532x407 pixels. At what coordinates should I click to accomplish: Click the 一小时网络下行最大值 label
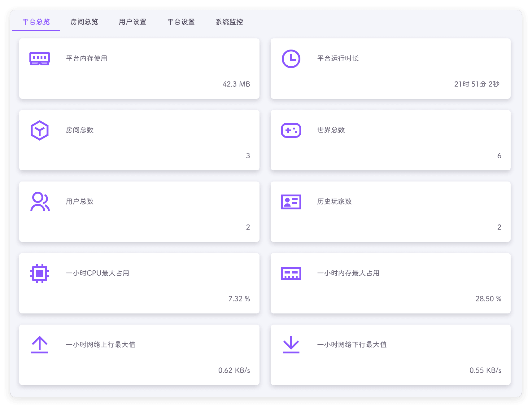click(352, 345)
